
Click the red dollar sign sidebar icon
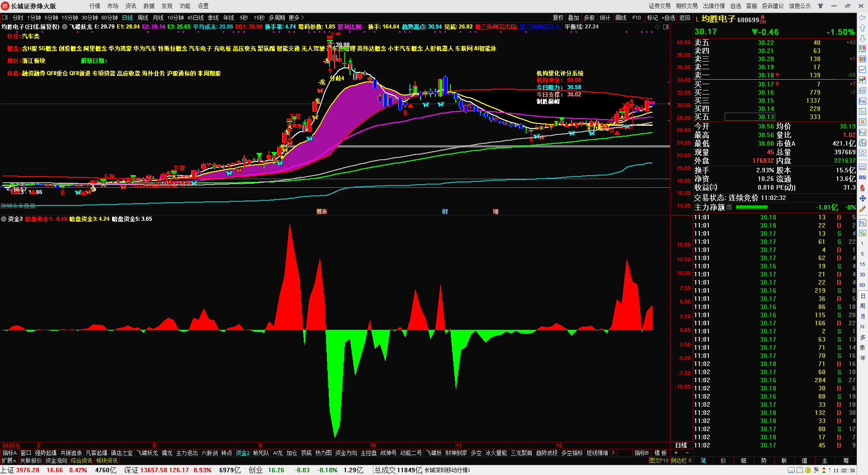pos(863,188)
